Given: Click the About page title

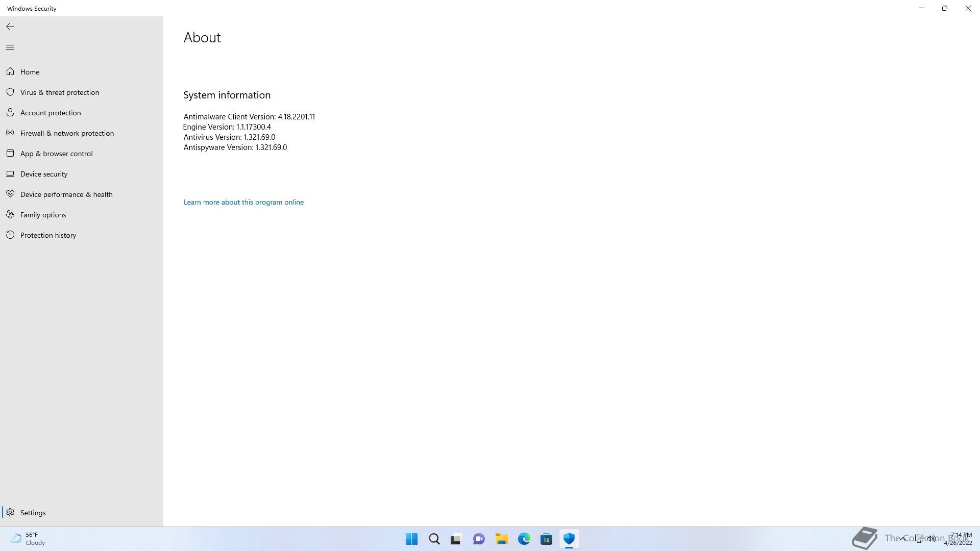Looking at the screenshot, I should pyautogui.click(x=202, y=38).
